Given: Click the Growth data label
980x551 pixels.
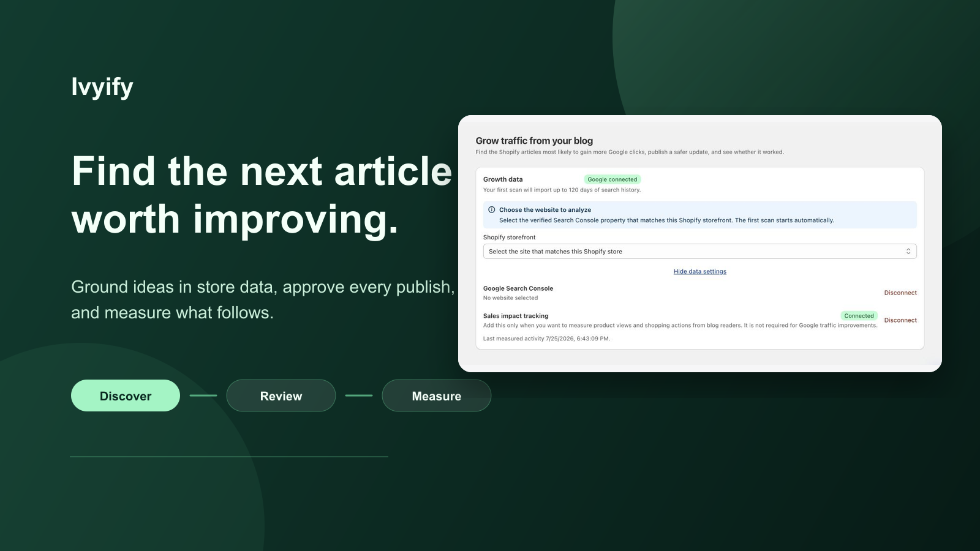Looking at the screenshot, I should click(x=503, y=179).
